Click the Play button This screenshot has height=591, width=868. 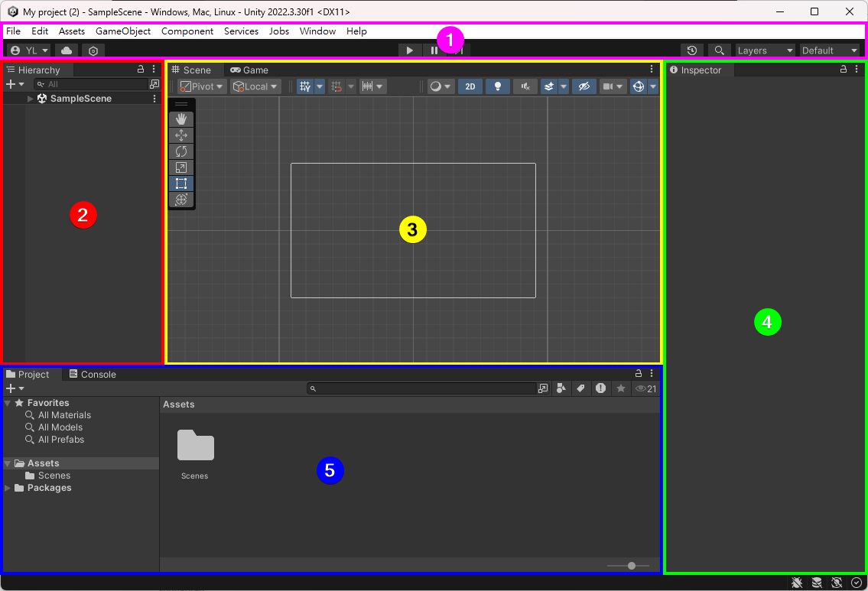coord(410,50)
